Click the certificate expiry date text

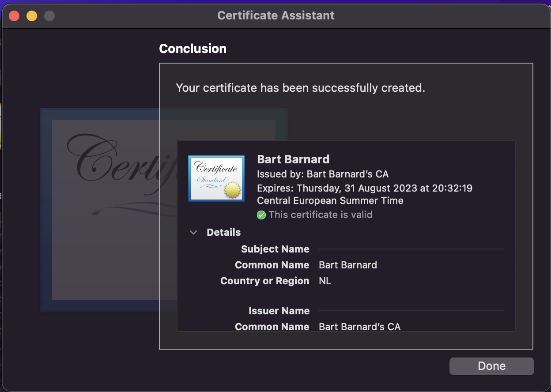click(x=364, y=188)
